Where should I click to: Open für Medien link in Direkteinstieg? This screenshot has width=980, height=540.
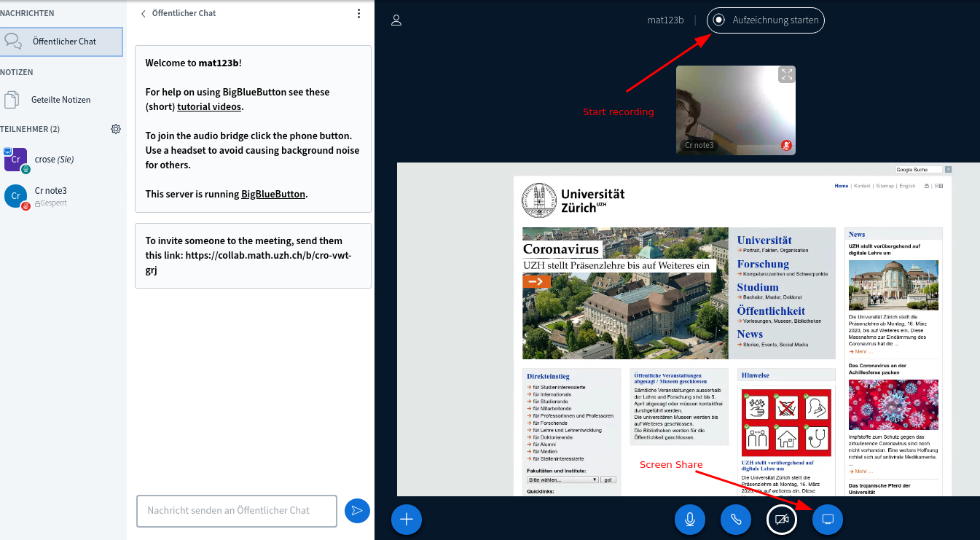click(544, 451)
